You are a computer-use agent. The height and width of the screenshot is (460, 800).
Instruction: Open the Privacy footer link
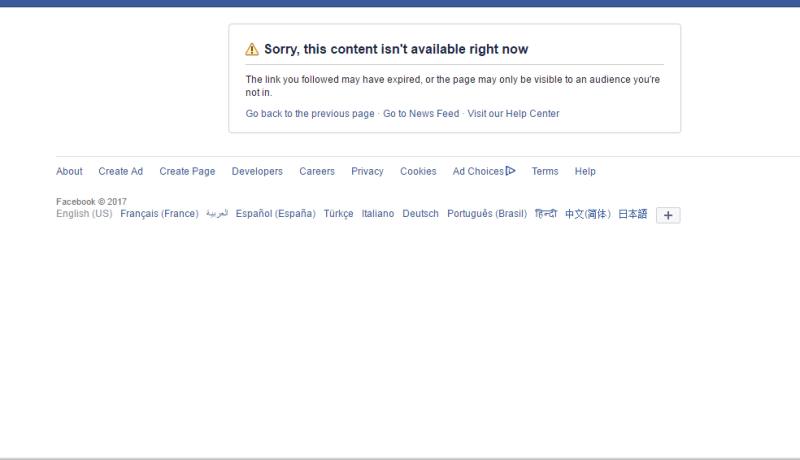[x=367, y=171]
